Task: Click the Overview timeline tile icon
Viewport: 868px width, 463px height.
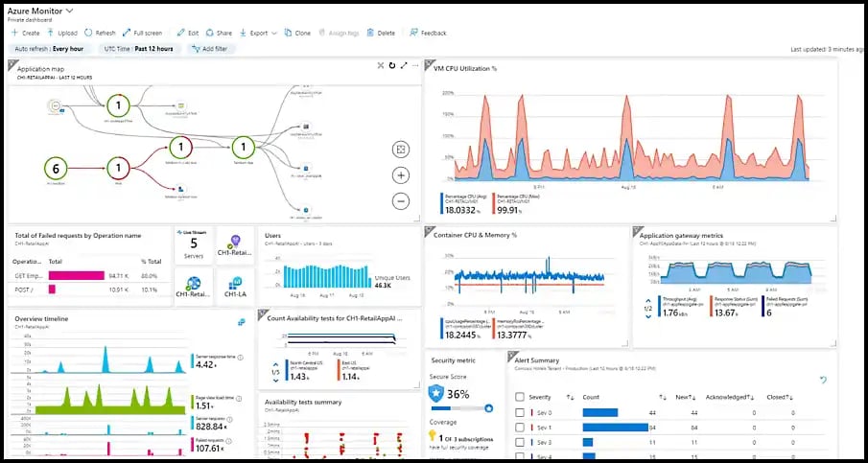Action: coord(242,322)
